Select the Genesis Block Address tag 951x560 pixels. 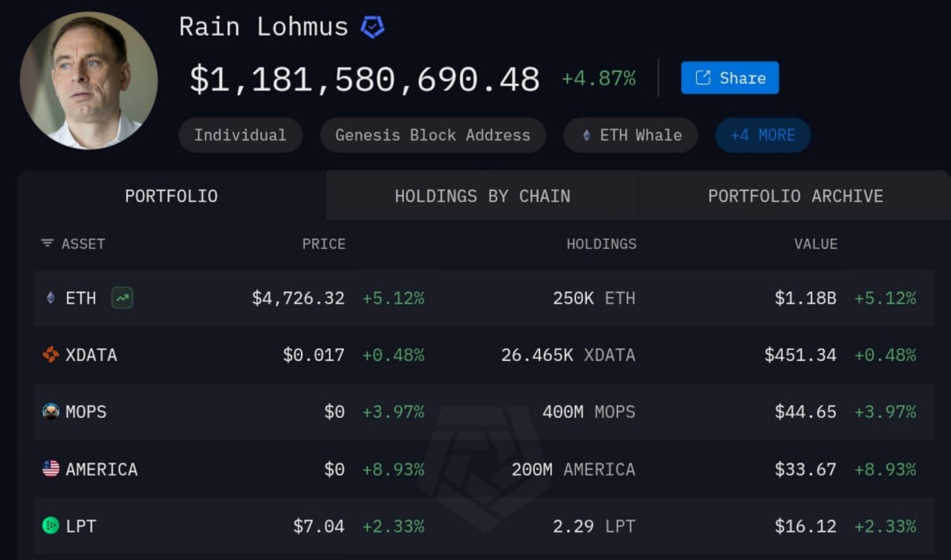(x=432, y=135)
